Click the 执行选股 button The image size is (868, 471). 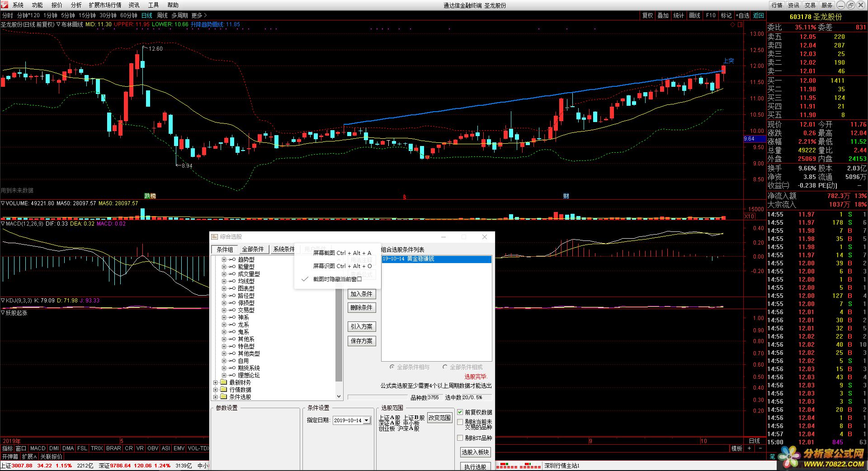pos(475,466)
